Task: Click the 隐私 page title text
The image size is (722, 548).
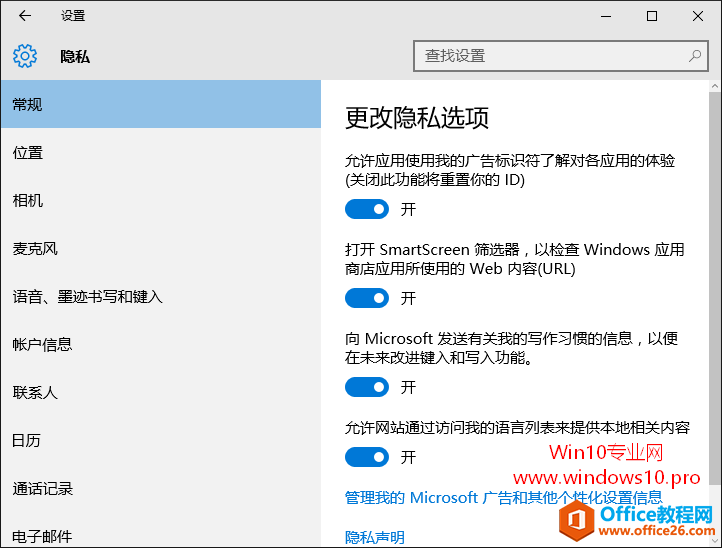Action: pyautogui.click(x=75, y=57)
